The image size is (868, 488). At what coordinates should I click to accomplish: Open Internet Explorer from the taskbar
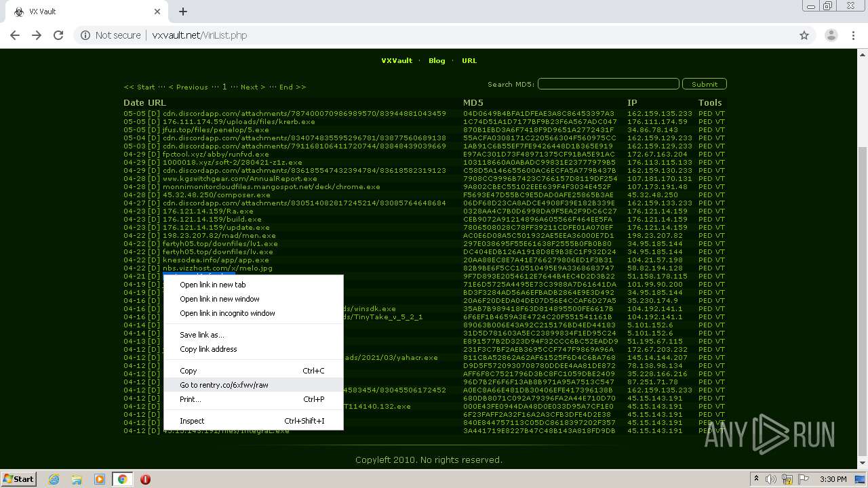click(54, 479)
